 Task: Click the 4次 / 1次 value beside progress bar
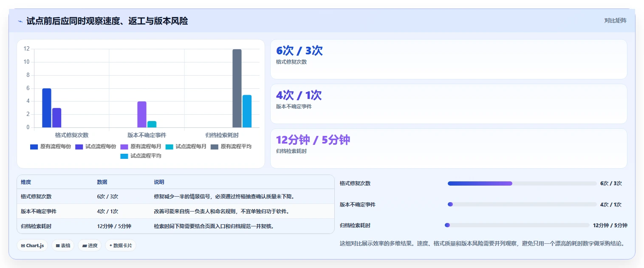(x=611, y=204)
